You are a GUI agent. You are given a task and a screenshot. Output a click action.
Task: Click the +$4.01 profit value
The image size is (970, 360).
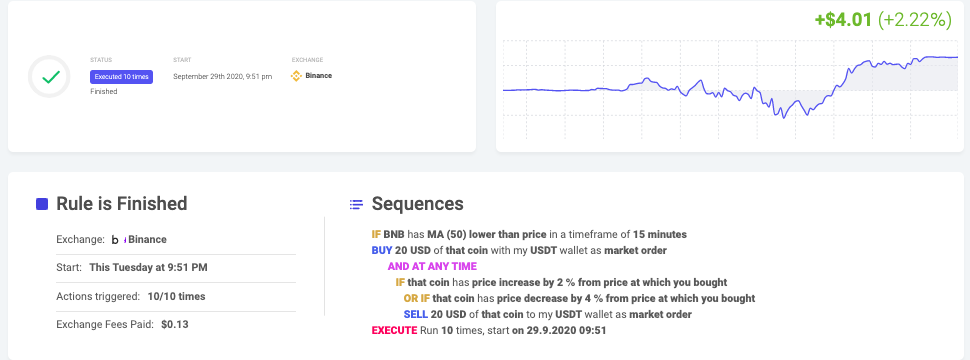pyautogui.click(x=843, y=20)
